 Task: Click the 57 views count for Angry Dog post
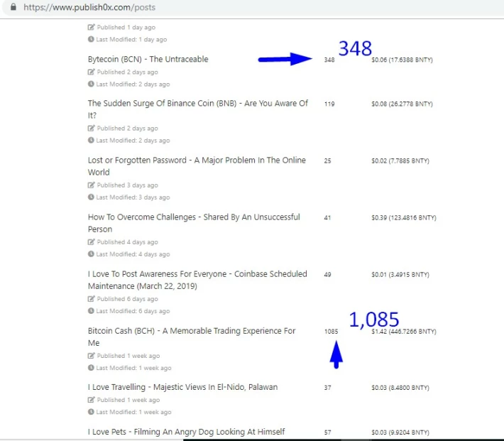327,432
